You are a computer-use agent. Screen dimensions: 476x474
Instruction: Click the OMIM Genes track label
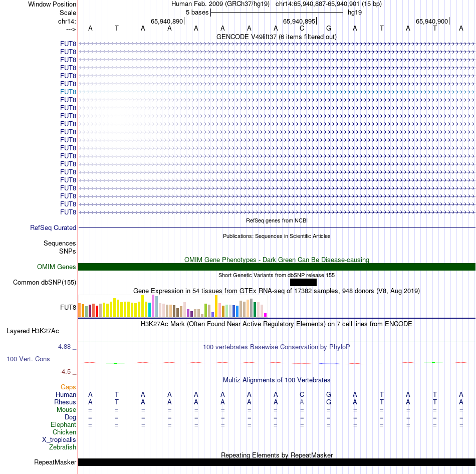pyautogui.click(x=56, y=267)
